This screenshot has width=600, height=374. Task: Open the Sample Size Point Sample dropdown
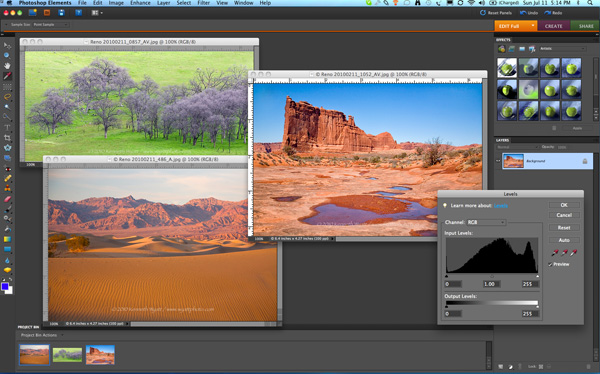tap(51, 25)
